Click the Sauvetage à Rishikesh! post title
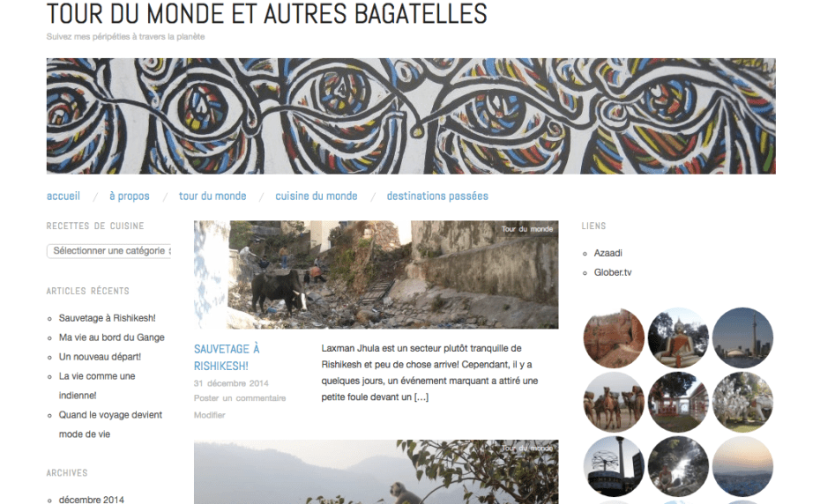This screenshot has width=820, height=504. tap(227, 357)
